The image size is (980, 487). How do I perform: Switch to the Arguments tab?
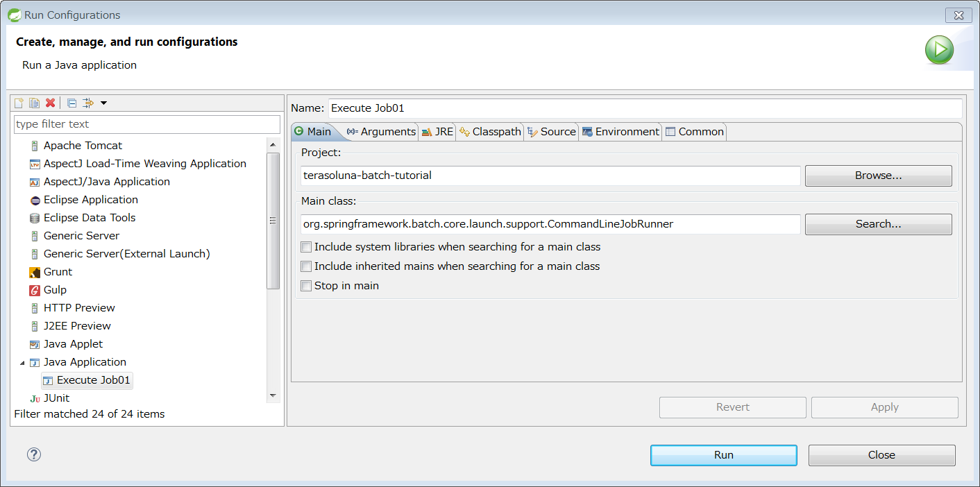point(381,132)
